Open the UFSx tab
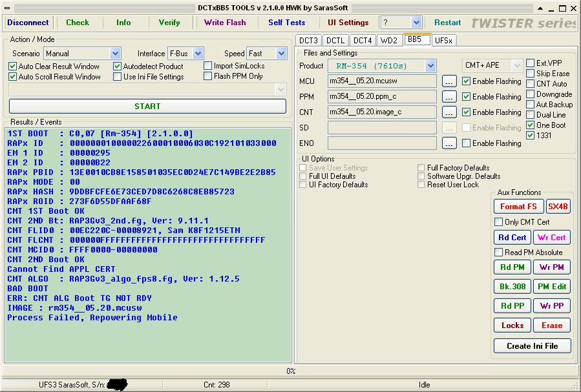This screenshot has height=392, width=581. (x=444, y=40)
